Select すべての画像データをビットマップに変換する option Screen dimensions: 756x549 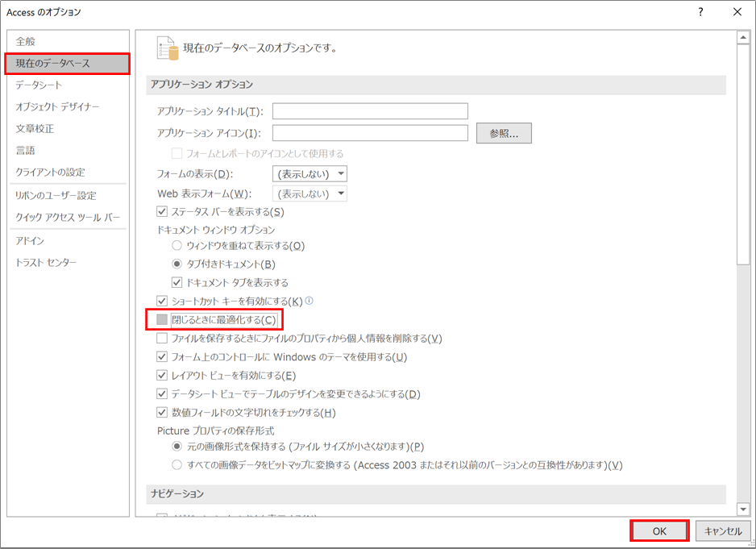click(x=177, y=465)
